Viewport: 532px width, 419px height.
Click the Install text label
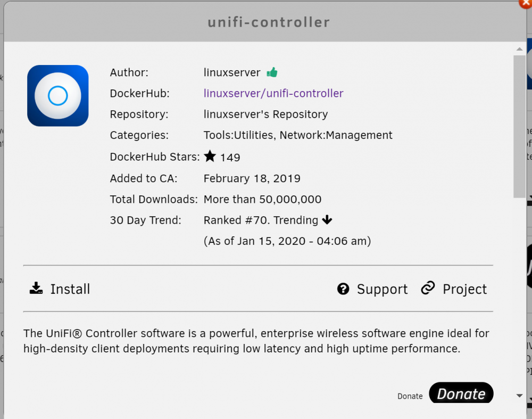(70, 289)
